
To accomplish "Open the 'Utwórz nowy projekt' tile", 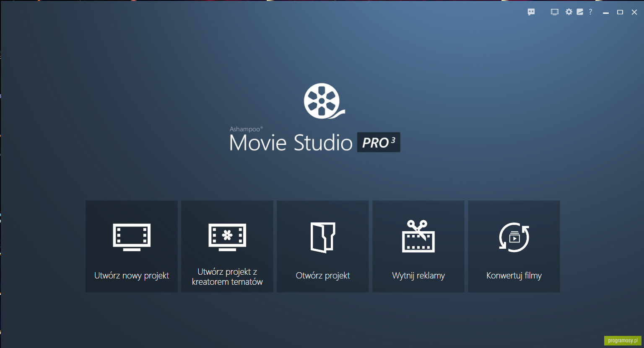I will click(x=132, y=246).
